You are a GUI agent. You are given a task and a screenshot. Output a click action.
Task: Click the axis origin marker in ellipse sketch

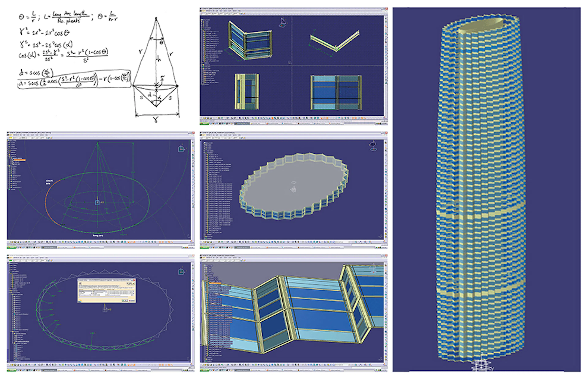click(97, 203)
